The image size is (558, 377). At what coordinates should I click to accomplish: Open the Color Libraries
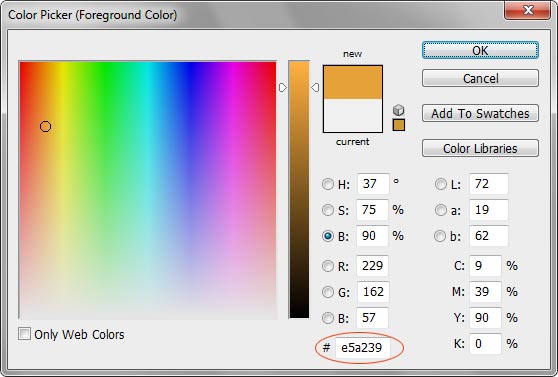click(x=480, y=148)
